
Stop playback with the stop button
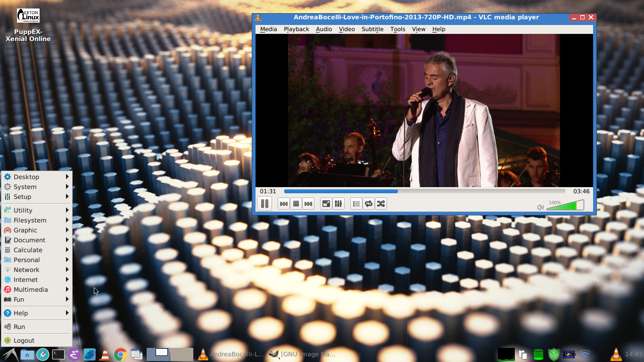coord(296,204)
